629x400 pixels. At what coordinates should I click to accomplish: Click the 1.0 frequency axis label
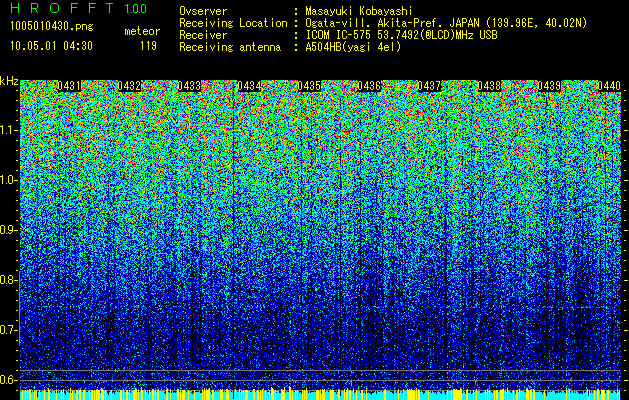[x=8, y=180]
